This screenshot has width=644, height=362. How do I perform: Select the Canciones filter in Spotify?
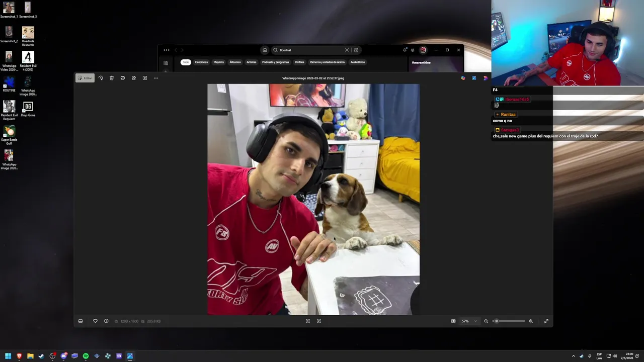tap(201, 62)
